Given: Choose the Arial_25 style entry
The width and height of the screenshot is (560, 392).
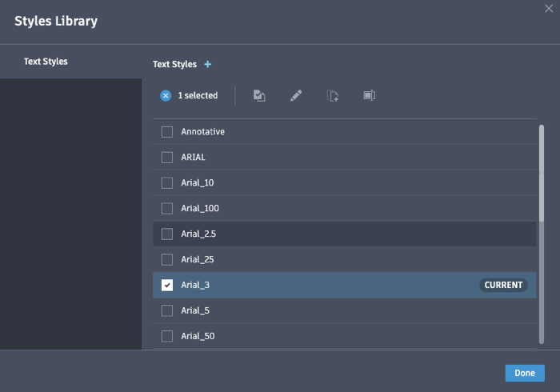Looking at the screenshot, I should tap(198, 260).
